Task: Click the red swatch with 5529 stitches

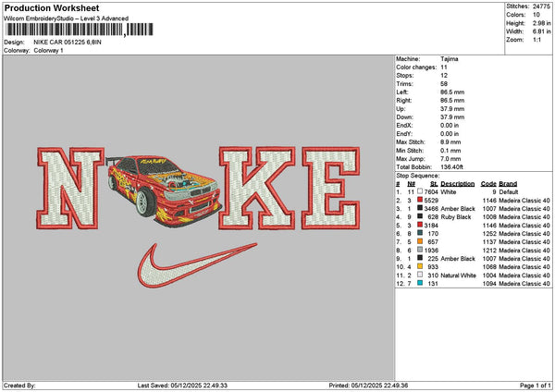Action: coord(420,200)
